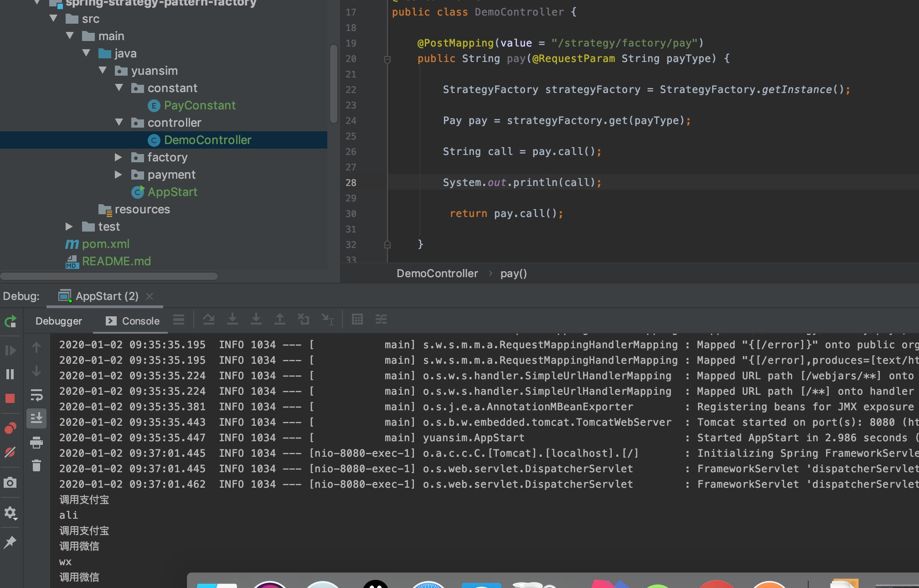
Task: Switch to the Debugger tab
Action: click(x=59, y=321)
